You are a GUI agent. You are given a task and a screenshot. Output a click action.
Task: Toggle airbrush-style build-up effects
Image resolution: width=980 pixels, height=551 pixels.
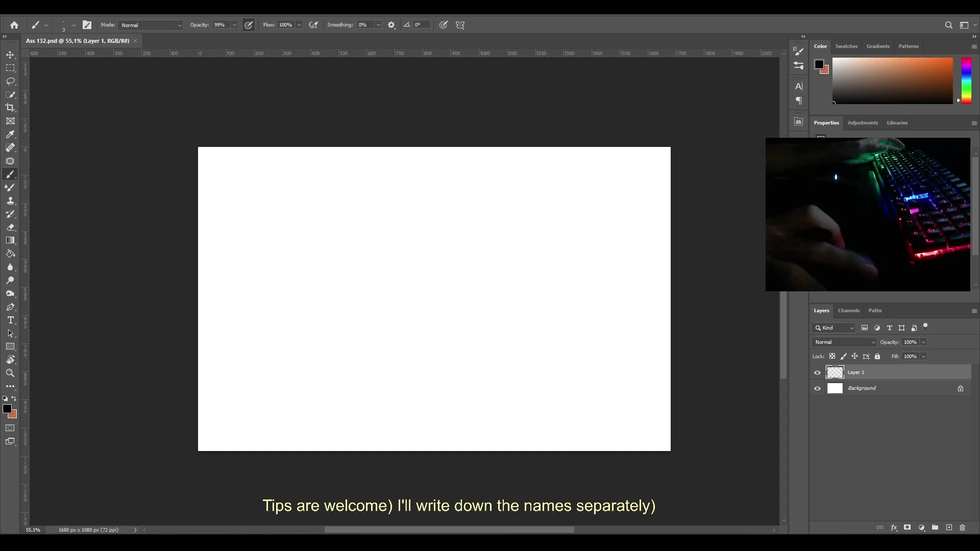click(313, 25)
